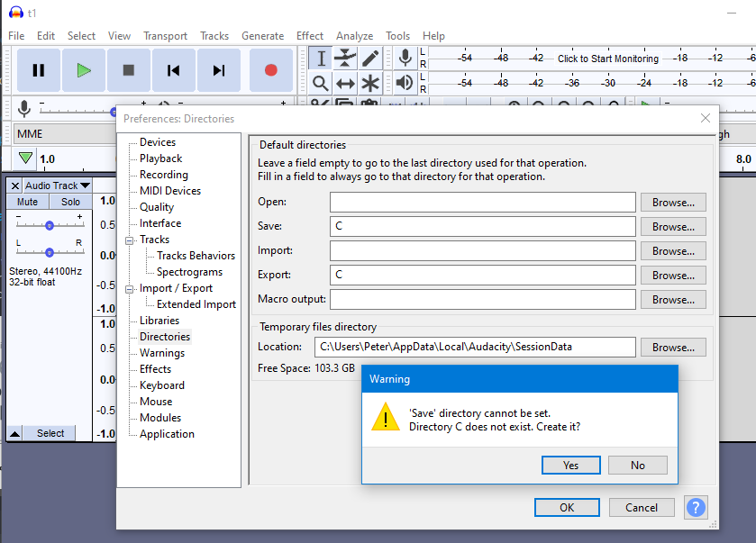The width and height of the screenshot is (756, 543).
Task: Click the temporary files Location field
Action: pyautogui.click(x=475, y=347)
